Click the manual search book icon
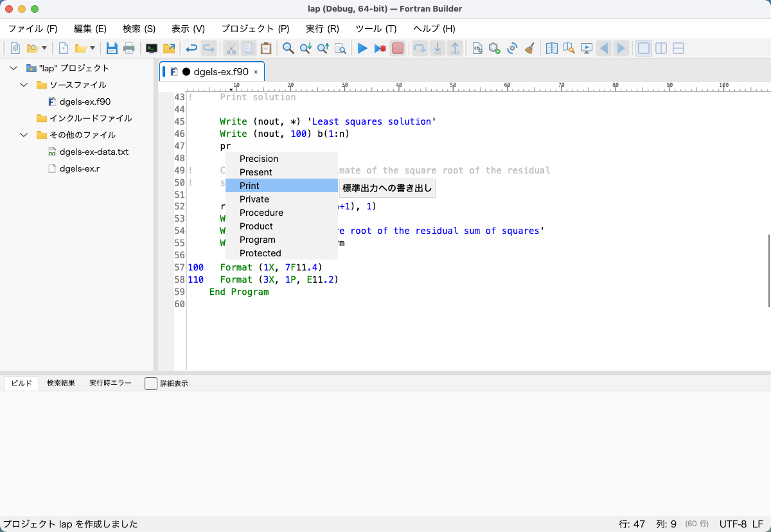The image size is (771, 532). coord(569,48)
